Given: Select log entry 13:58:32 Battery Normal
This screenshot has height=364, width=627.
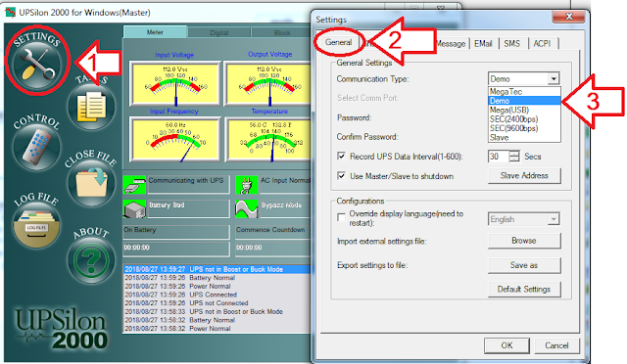Looking at the screenshot, I should [217, 320].
